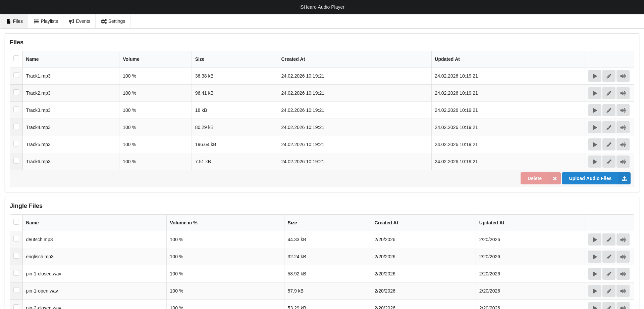
Task: Edit the englisch.mp3 jingle
Action: click(608, 257)
